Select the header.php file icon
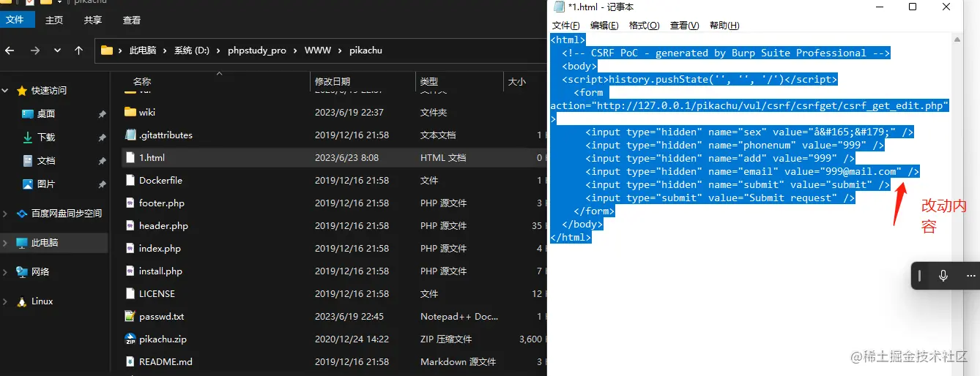Image resolution: width=980 pixels, height=376 pixels. [x=130, y=225]
